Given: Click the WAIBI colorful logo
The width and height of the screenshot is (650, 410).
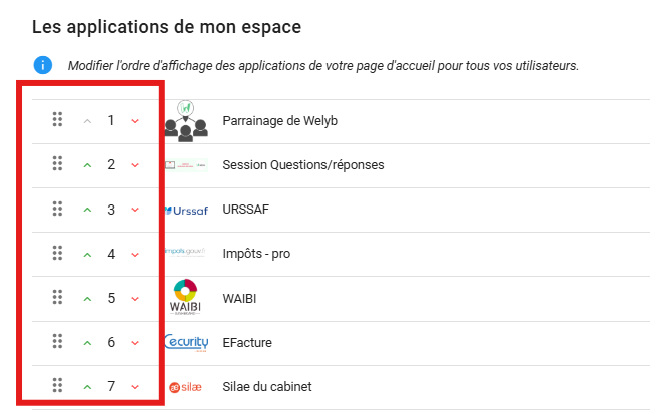Looking at the screenshot, I should pos(185,297).
